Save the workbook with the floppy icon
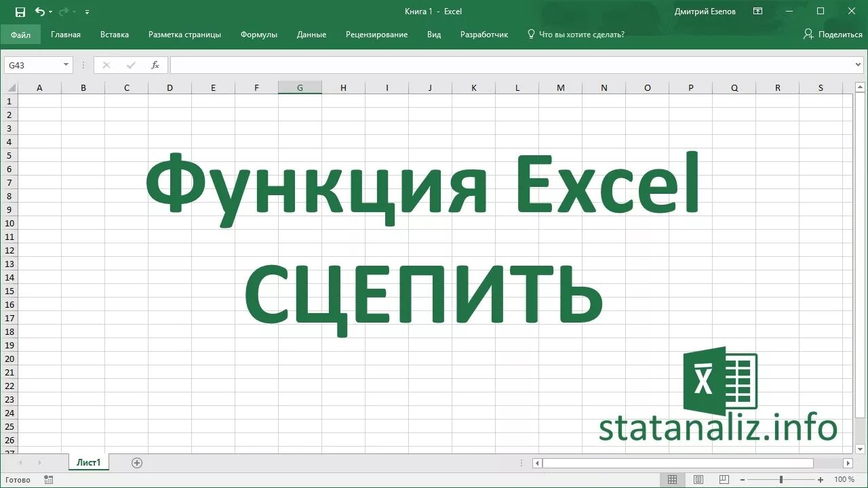Screen dimensions: 868x488 coord(20,12)
